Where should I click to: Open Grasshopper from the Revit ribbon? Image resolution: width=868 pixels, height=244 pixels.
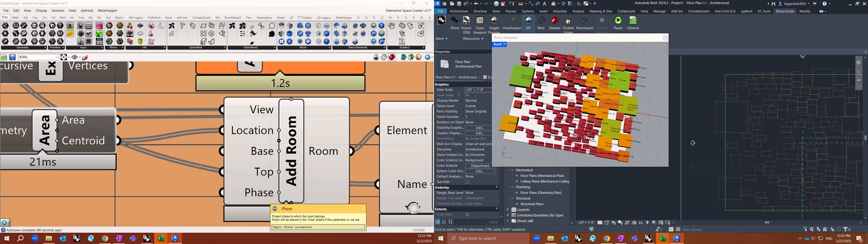[512, 22]
